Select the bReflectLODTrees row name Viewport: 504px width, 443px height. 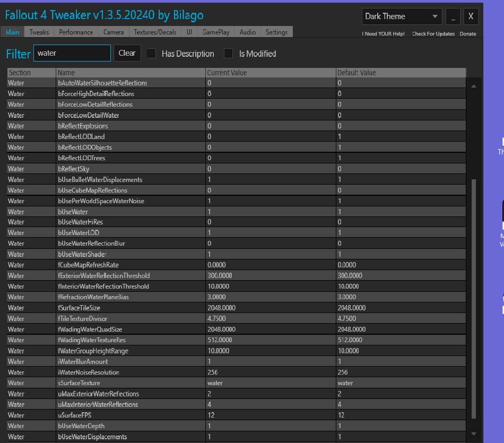click(x=81, y=158)
